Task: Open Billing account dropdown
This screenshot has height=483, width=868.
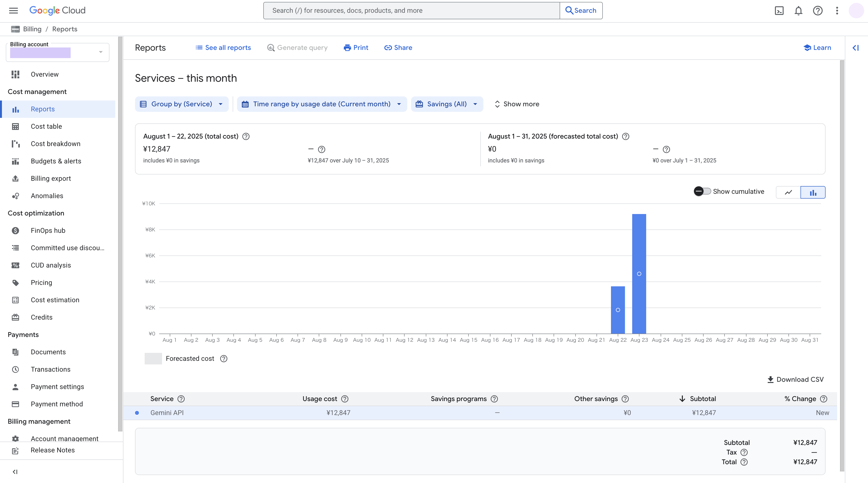Action: click(x=58, y=53)
